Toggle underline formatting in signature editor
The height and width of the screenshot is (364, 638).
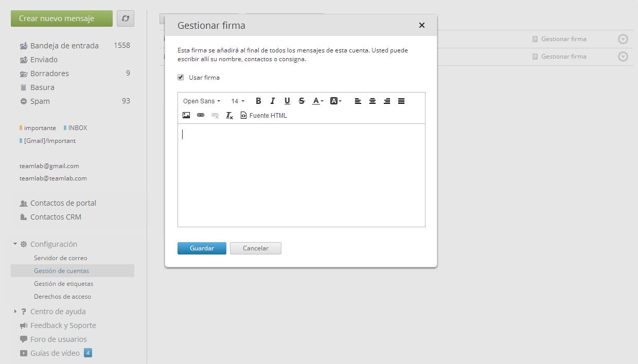(287, 101)
